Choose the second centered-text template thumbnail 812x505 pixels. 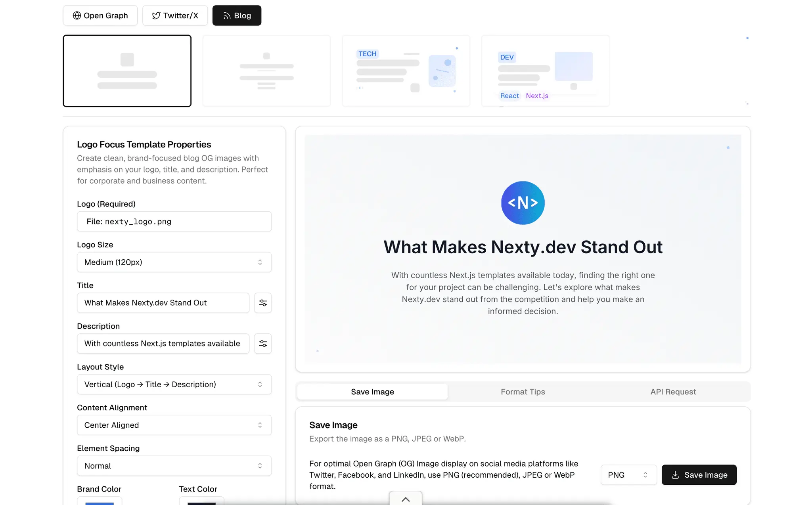tap(266, 71)
